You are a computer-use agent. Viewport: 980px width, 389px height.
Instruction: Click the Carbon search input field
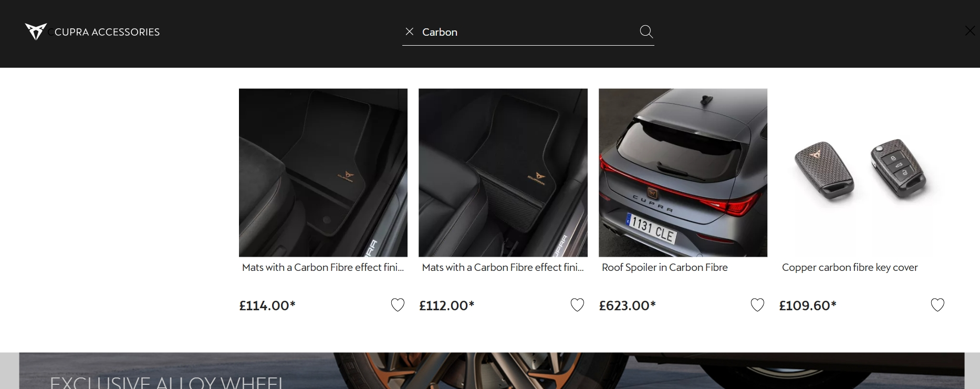pos(525,32)
